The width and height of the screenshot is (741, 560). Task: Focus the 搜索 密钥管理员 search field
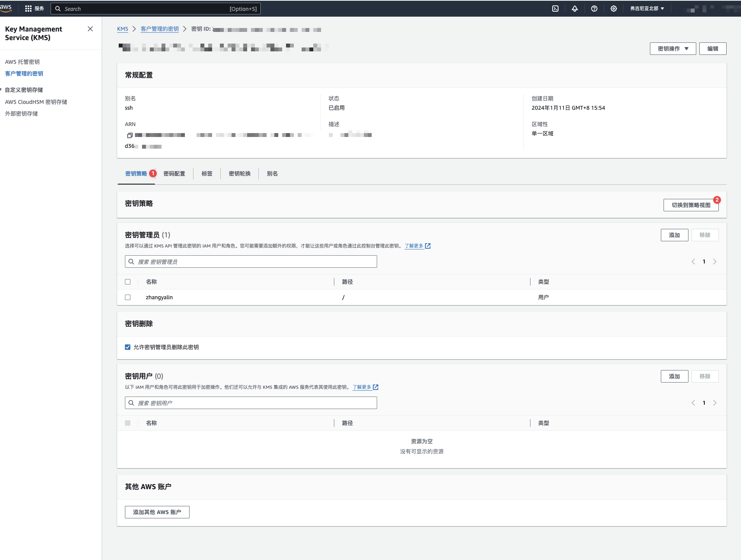pos(251,262)
